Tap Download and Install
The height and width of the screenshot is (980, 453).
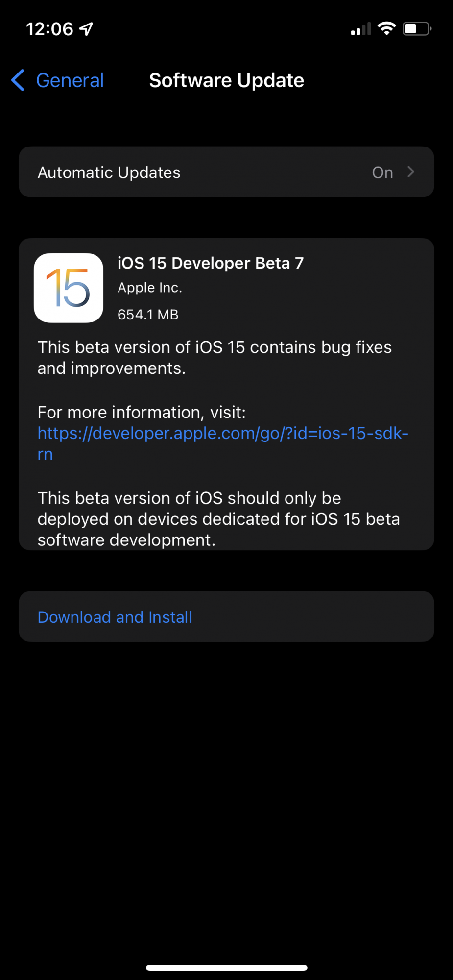pyautogui.click(x=115, y=617)
